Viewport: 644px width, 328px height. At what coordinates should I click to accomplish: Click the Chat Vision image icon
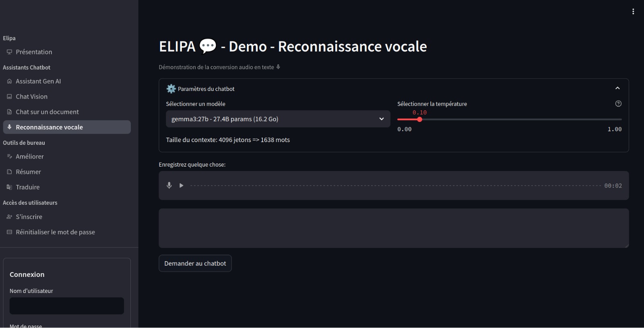click(9, 97)
